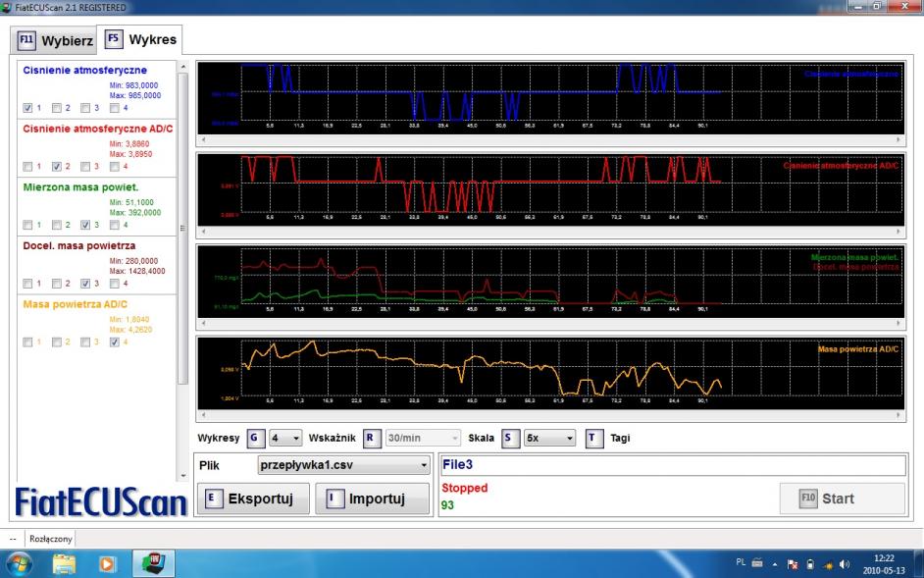Click the orange graph scrollbar left arrow
The width and height of the screenshot is (924, 578).
(203, 415)
